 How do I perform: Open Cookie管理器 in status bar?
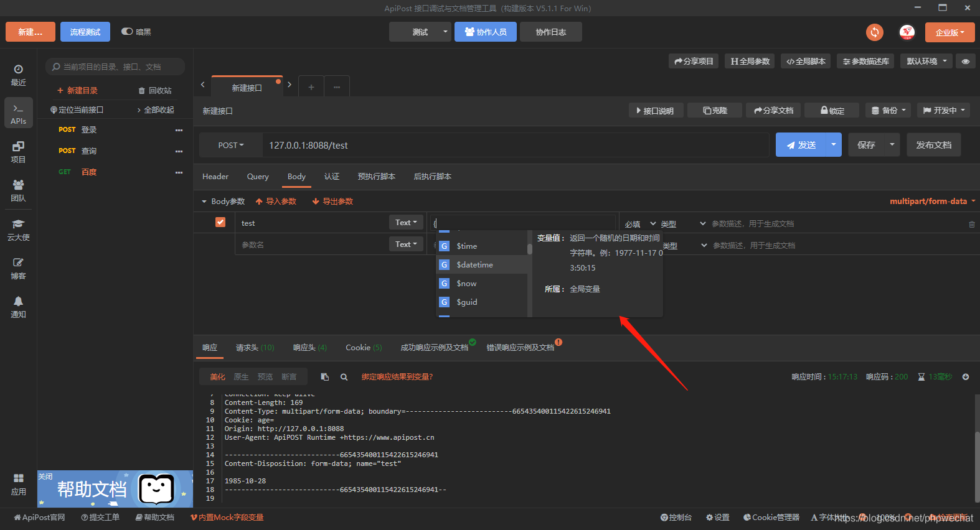(771, 518)
